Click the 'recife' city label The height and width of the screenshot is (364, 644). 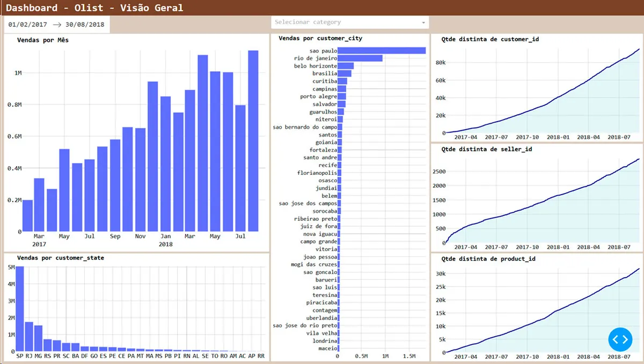click(x=328, y=166)
